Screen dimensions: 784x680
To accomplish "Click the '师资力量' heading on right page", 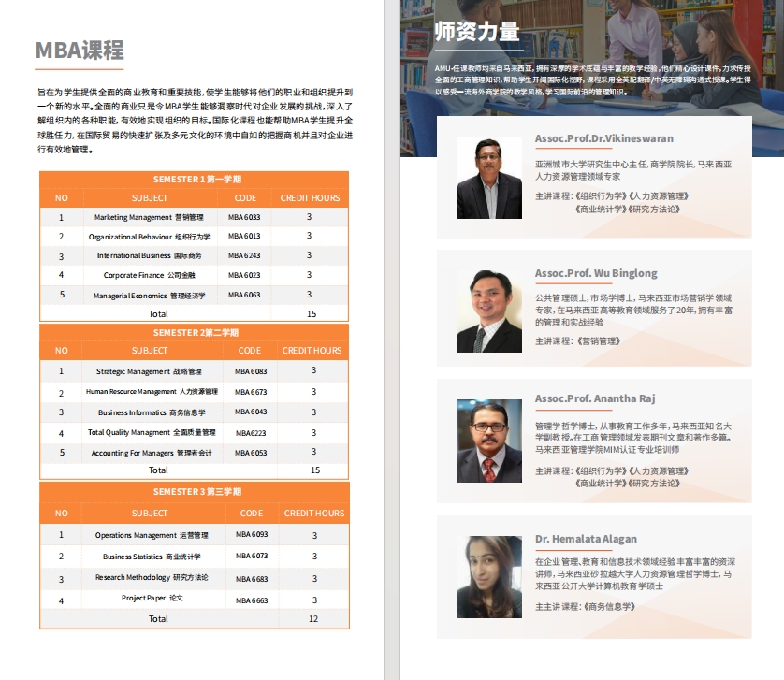I will pyautogui.click(x=477, y=32).
